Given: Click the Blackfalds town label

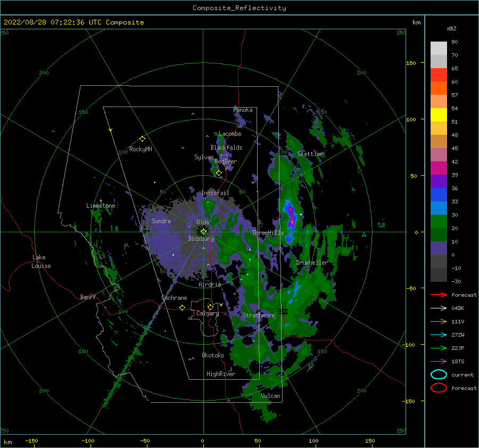Looking at the screenshot, I should 226,148.
